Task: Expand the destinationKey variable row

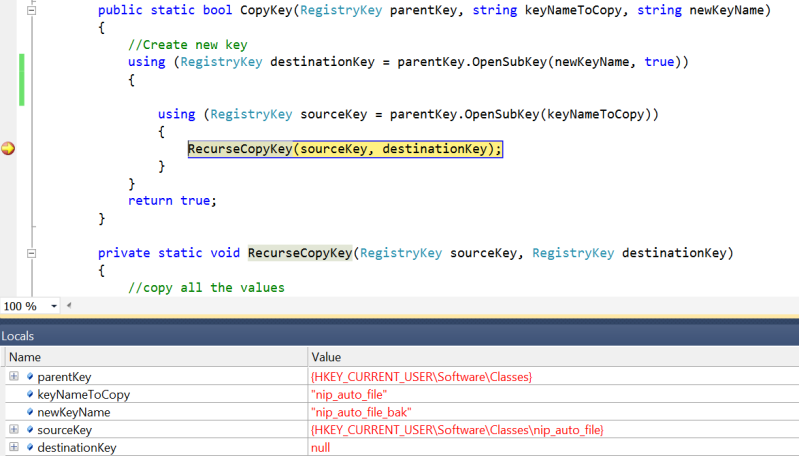Action: coord(14,447)
